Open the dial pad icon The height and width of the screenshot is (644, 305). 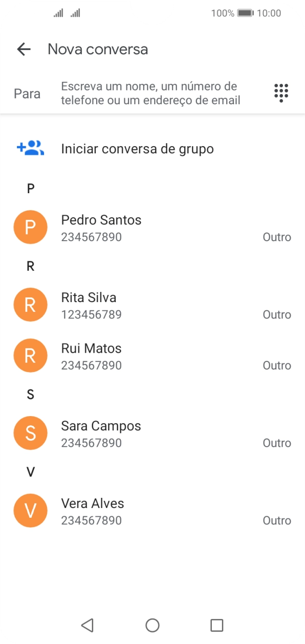(x=281, y=93)
